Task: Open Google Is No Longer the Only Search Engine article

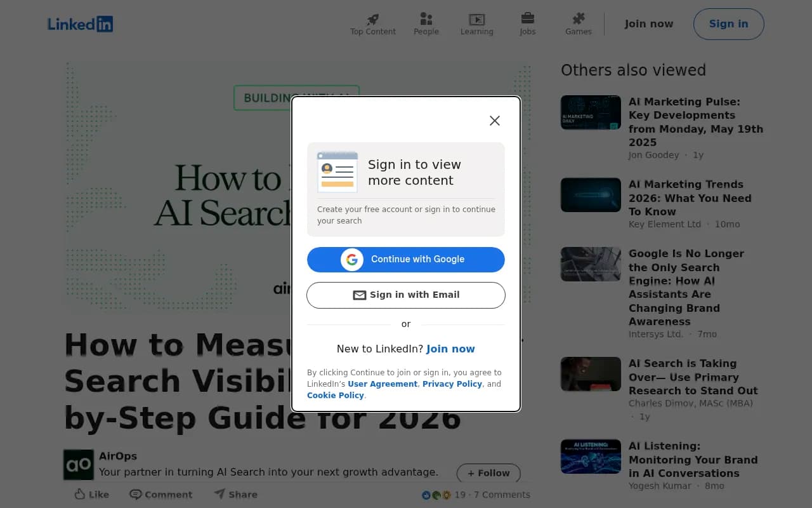Action: [x=686, y=288]
